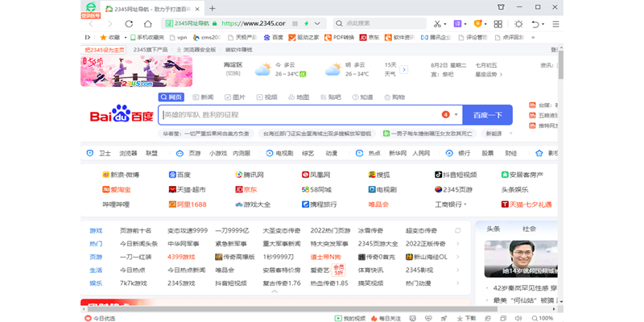Expand the 15-day weather forecast arrow
Viewport: 644px width, 322px height.
pos(404,69)
